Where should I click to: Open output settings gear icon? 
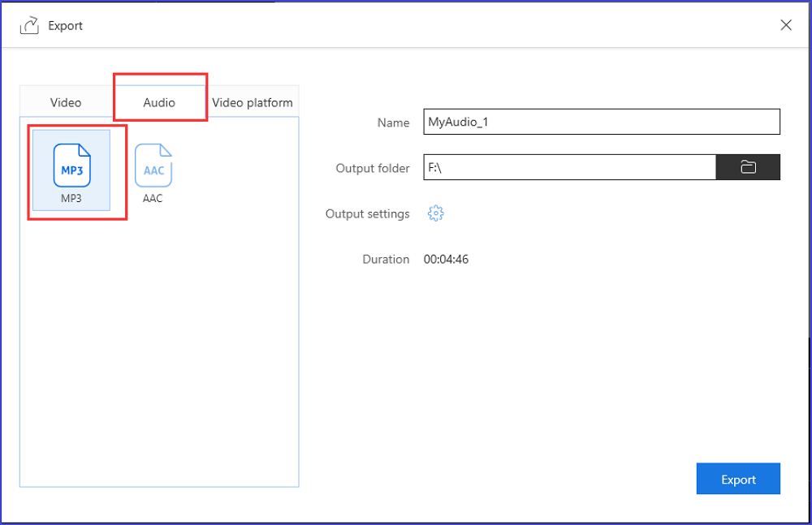(x=436, y=213)
